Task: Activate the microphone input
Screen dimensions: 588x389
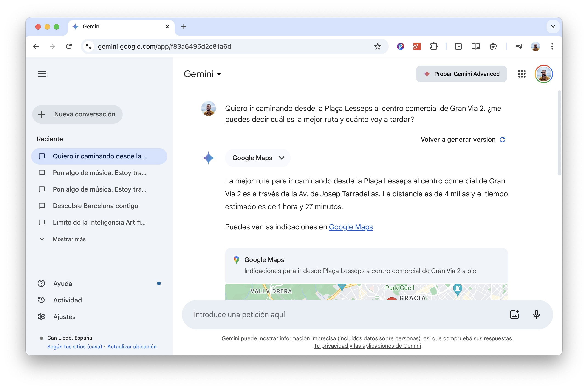Action: [536, 315]
